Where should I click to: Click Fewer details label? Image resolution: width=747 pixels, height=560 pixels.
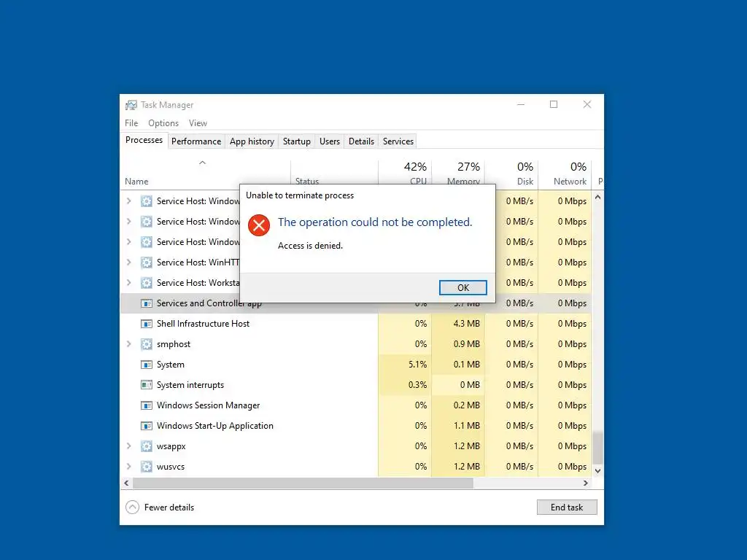pyautogui.click(x=169, y=507)
